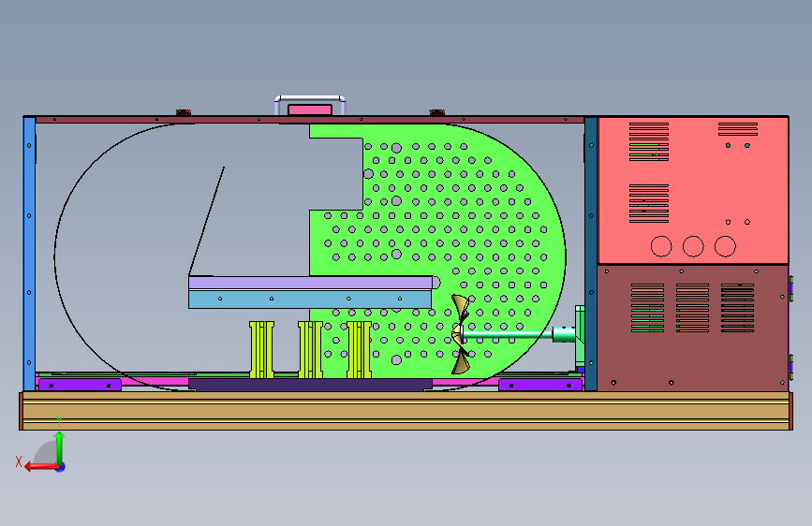This screenshot has width=812, height=526.
Task: Select the rightmost vent grille on brown panel
Action: [x=737, y=308]
